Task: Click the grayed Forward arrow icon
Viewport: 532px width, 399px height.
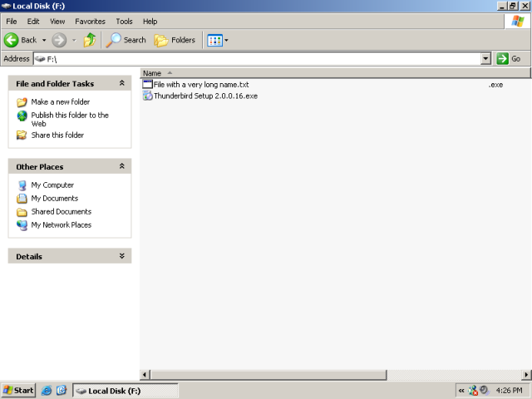Action: 59,40
